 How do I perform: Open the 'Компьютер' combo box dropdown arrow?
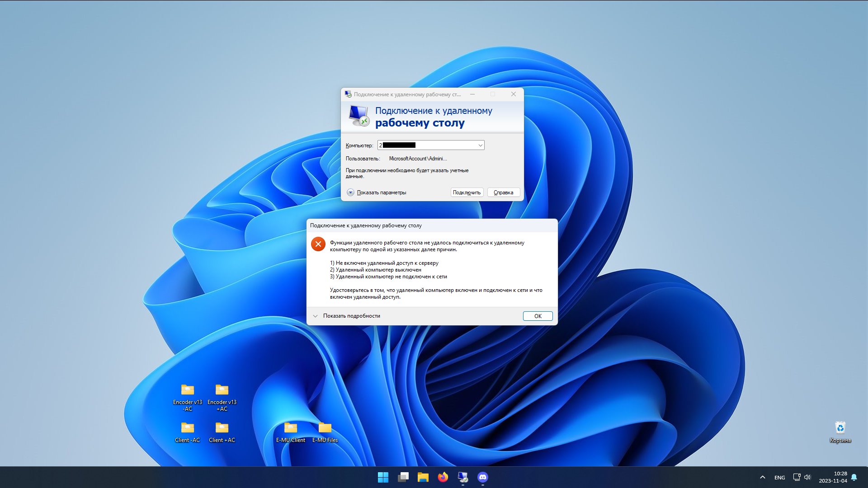point(480,145)
